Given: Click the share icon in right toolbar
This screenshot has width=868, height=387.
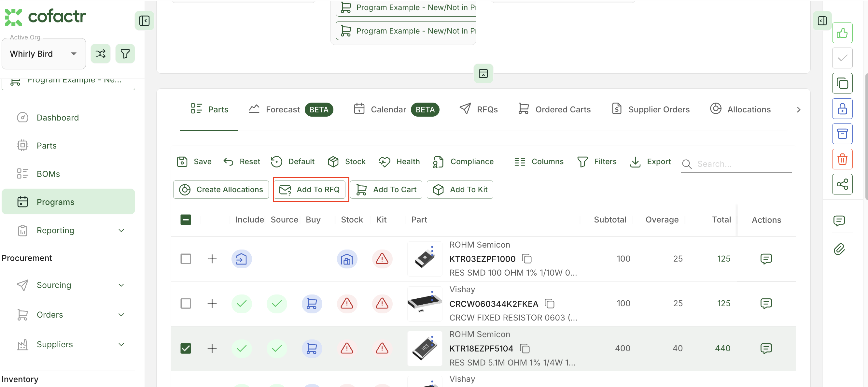Looking at the screenshot, I should pyautogui.click(x=842, y=184).
